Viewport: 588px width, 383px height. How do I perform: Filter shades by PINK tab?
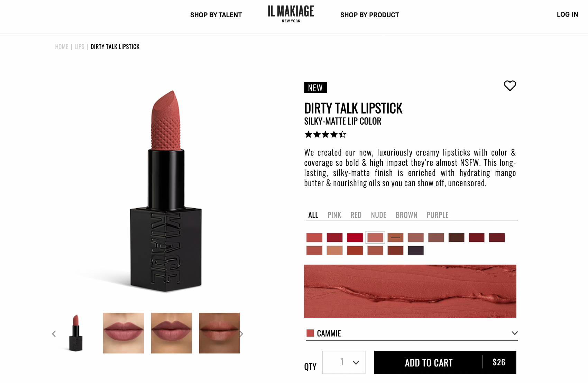tap(334, 215)
